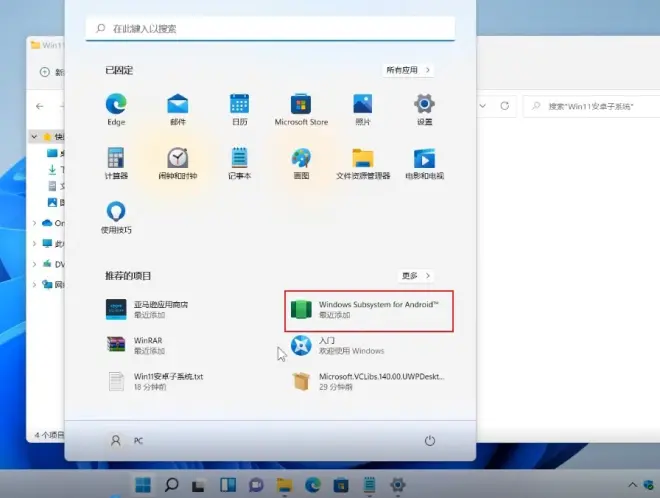Screen dimensions: 660x498
Task: Click Explorer search box for Win11安卓子系统
Action: (x=591, y=106)
